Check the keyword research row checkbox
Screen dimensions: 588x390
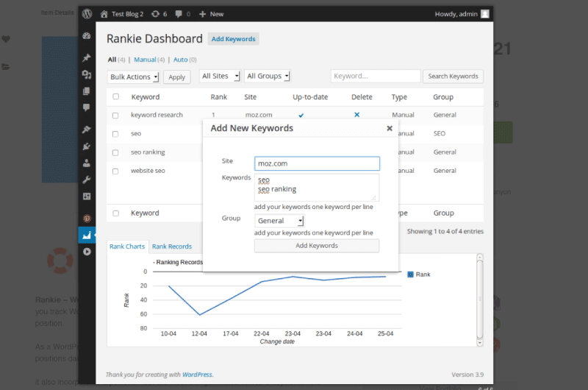pos(115,116)
